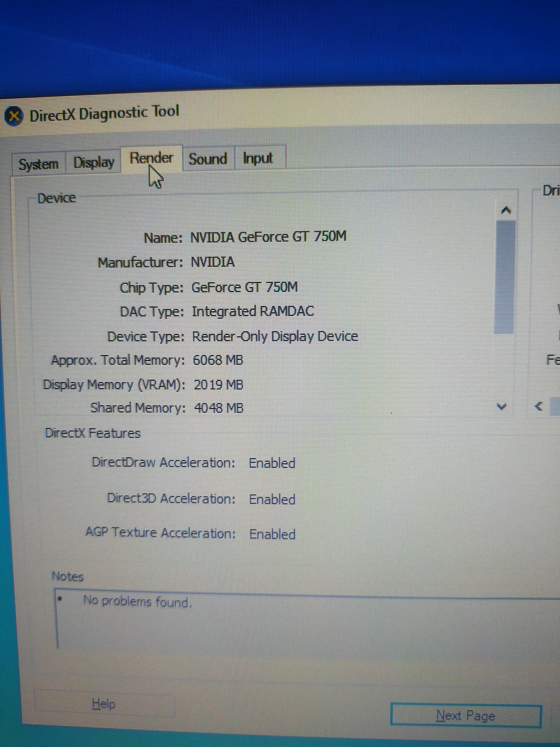Select the total memory value '6068 MB'
The height and width of the screenshot is (747, 560).
pyautogui.click(x=218, y=360)
